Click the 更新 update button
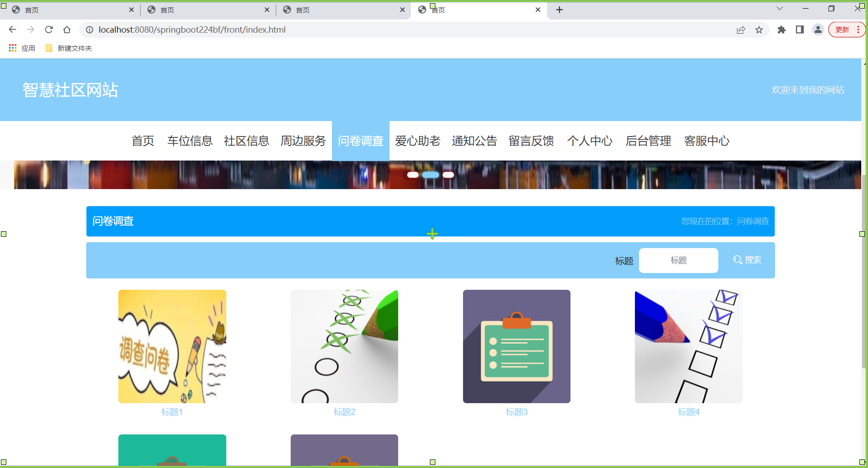This screenshot has height=468, width=868. pos(842,29)
